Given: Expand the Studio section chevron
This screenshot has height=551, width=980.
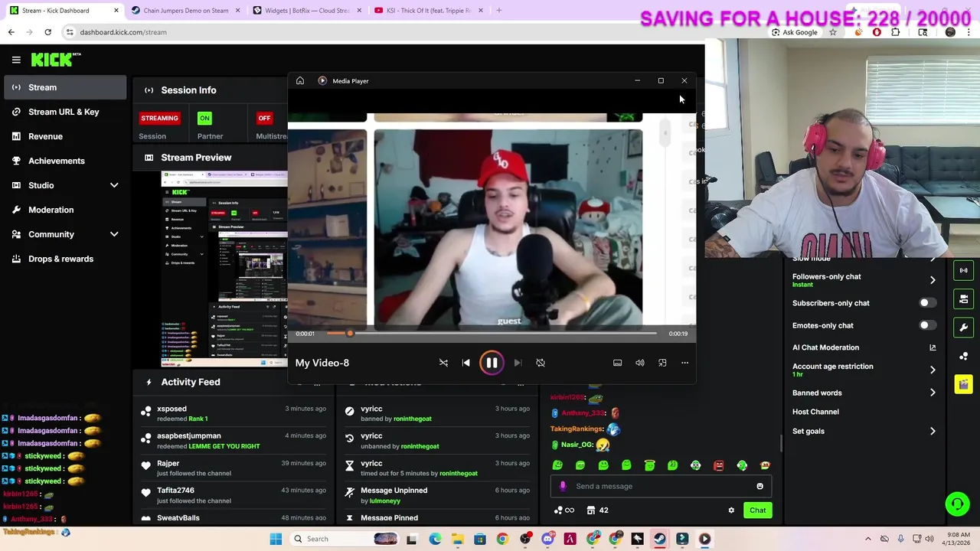Looking at the screenshot, I should (x=114, y=185).
